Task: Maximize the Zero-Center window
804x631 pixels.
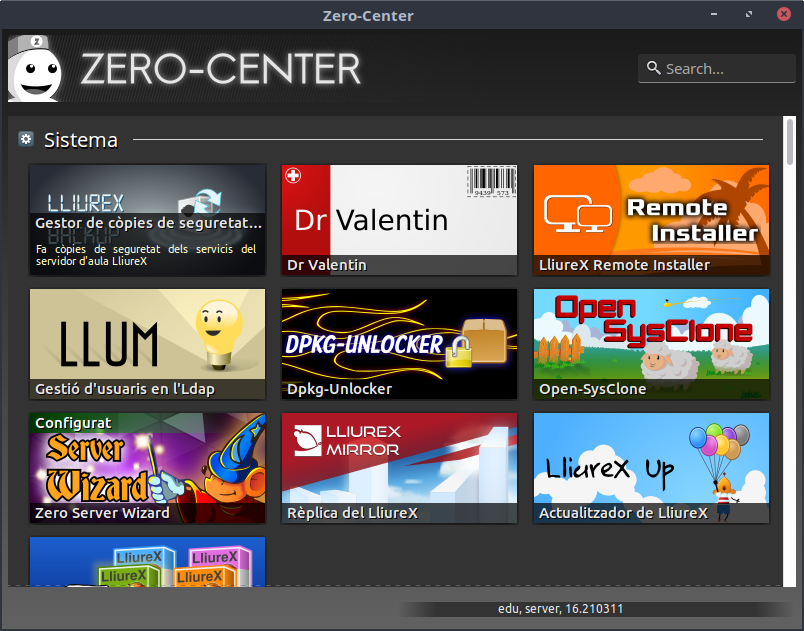Action: tap(749, 14)
